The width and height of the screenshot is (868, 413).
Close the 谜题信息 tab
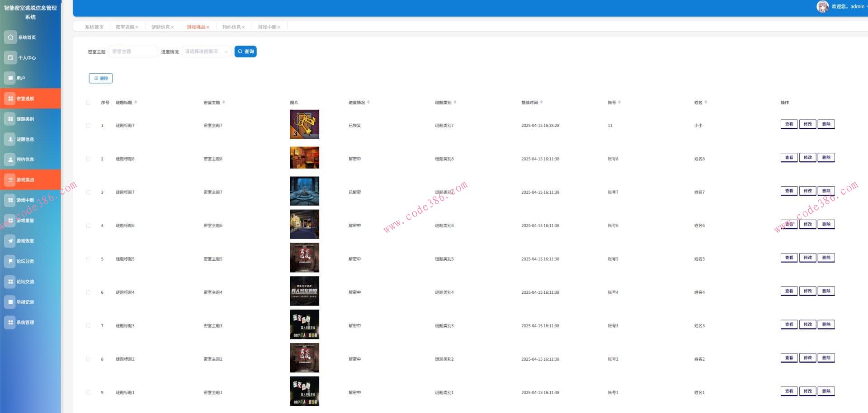pos(172,27)
